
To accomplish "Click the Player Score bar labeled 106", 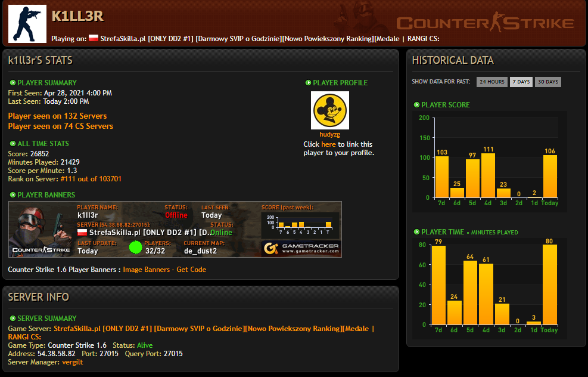I will pyautogui.click(x=550, y=177).
